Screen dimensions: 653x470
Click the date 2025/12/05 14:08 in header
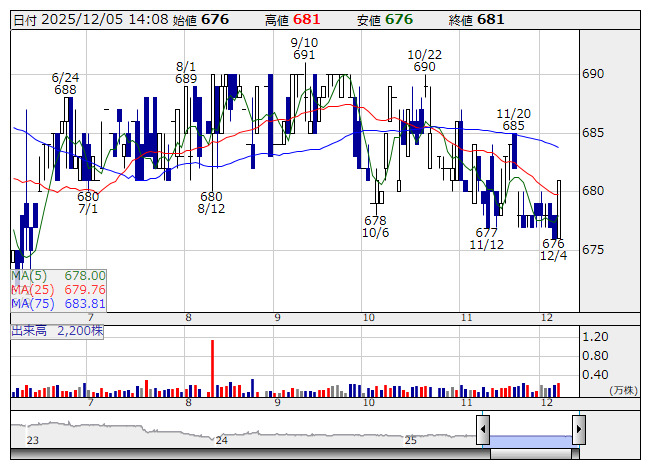click(91, 20)
